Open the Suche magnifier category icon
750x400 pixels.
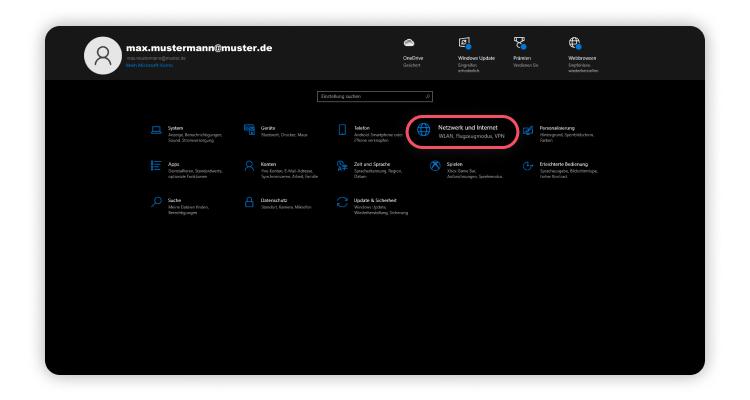coord(156,202)
